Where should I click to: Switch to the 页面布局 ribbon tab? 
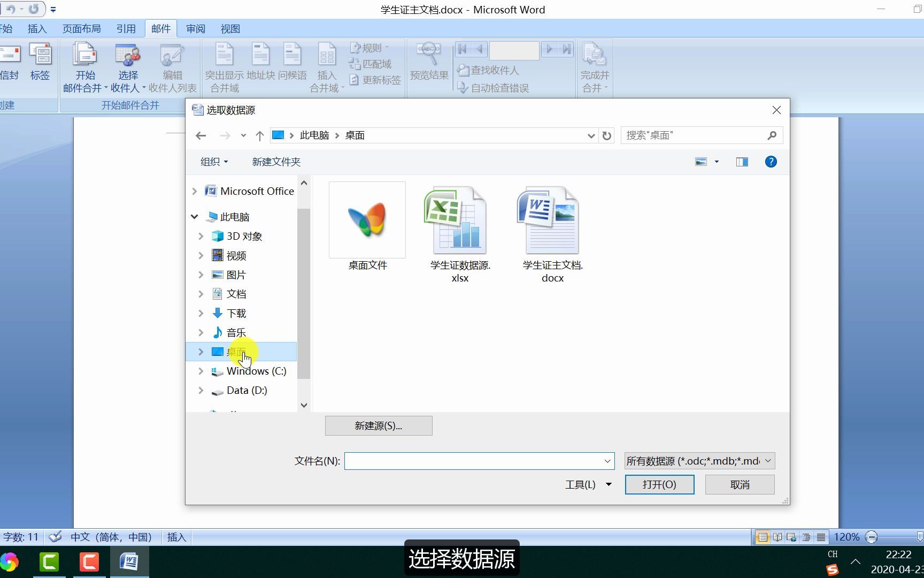point(81,29)
